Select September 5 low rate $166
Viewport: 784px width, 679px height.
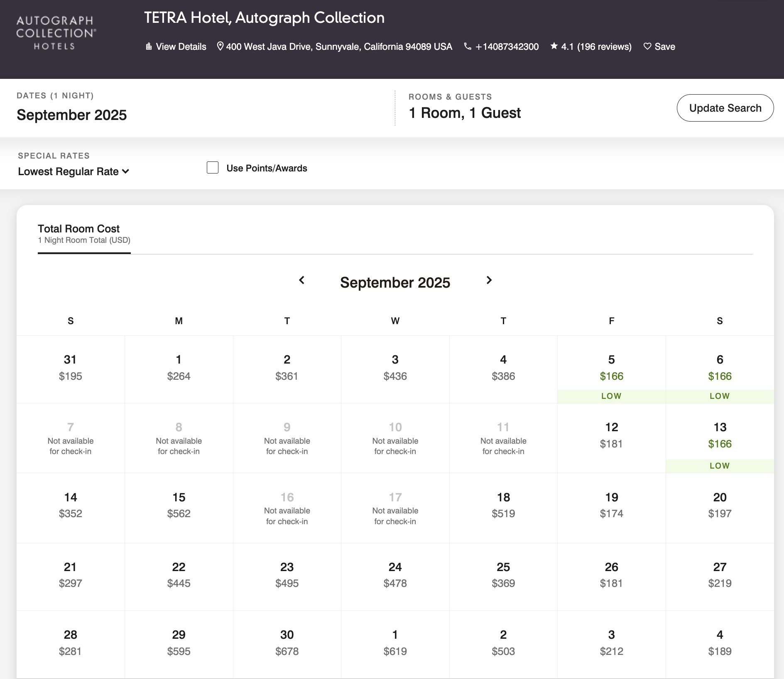coord(612,369)
